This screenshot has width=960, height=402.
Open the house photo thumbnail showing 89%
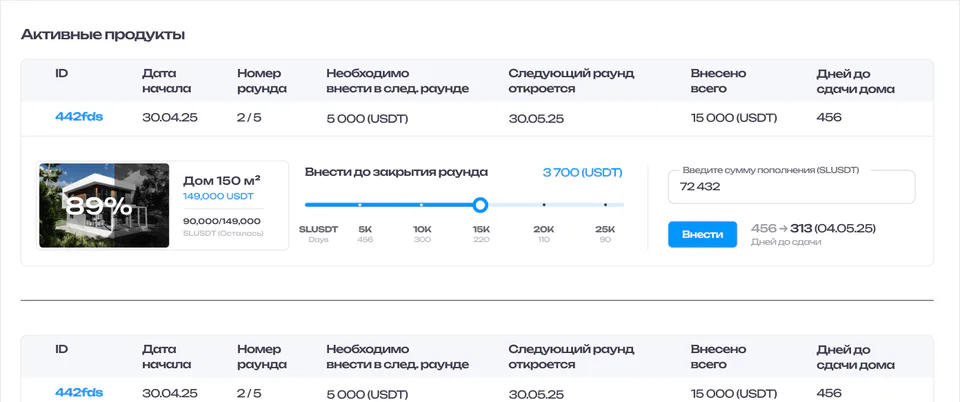[104, 206]
